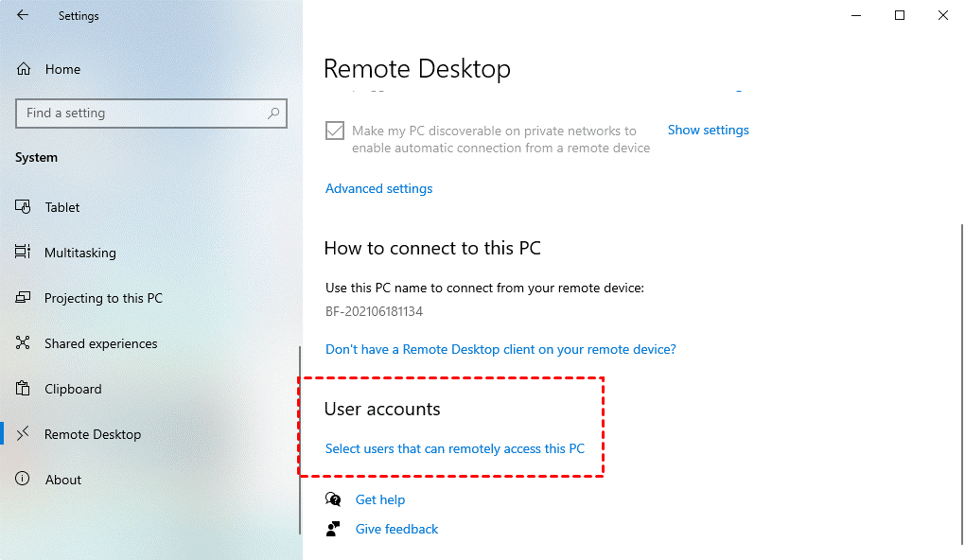Open the About settings page

[63, 480]
